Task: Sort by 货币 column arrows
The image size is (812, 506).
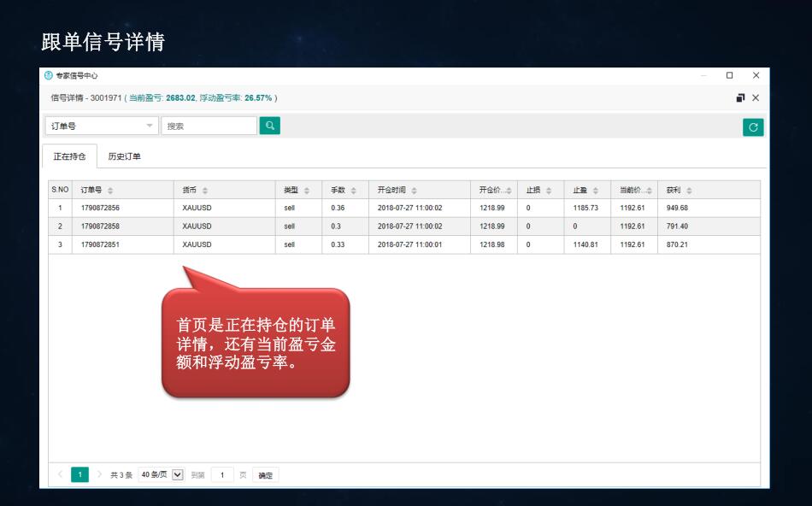Action: coord(205,190)
